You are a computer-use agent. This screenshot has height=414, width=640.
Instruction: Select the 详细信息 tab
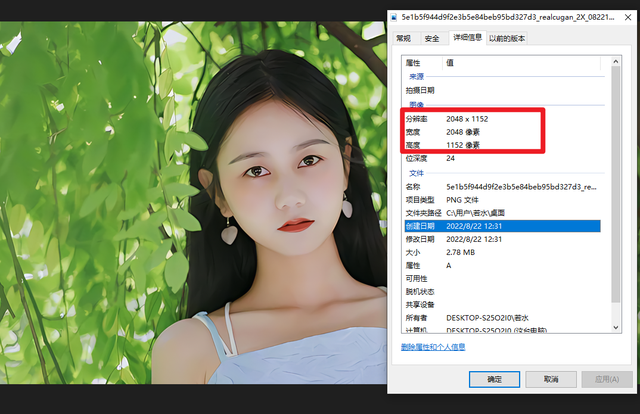[x=467, y=38]
